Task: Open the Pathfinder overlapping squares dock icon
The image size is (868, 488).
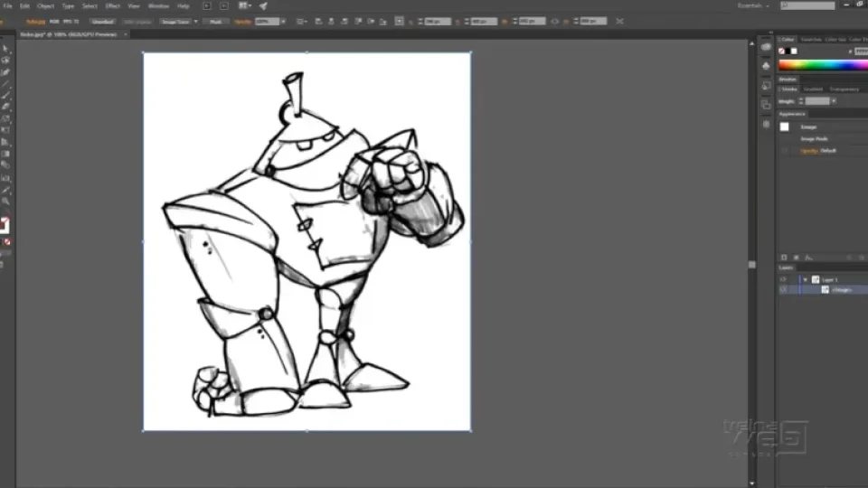Action: (x=766, y=105)
